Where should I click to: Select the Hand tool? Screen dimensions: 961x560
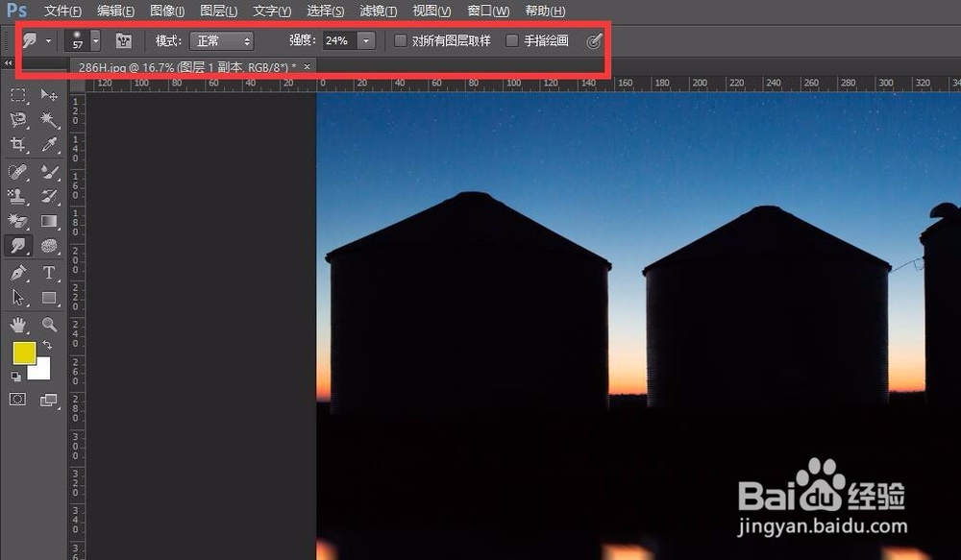click(17, 325)
